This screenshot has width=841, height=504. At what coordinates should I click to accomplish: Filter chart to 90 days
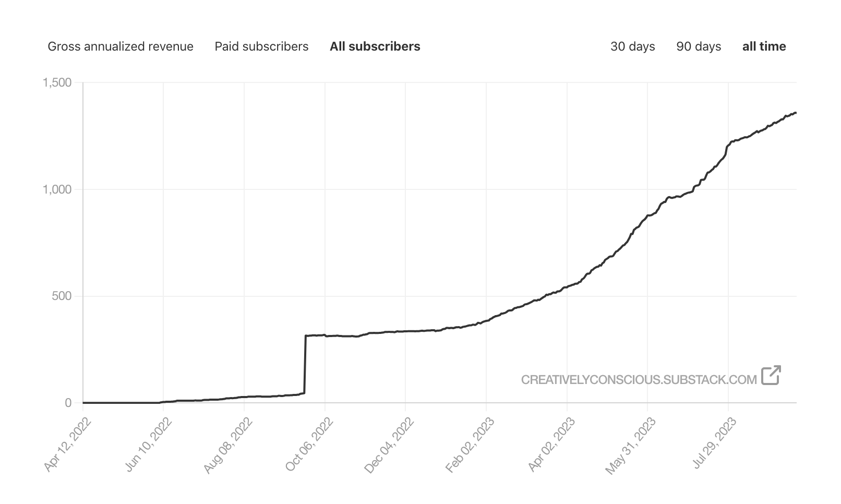(x=699, y=46)
